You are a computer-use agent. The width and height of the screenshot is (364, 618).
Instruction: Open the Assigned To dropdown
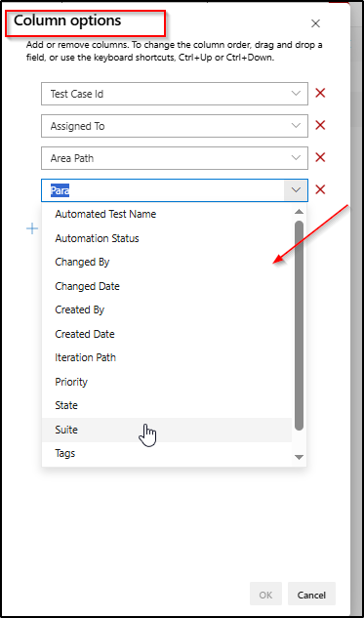coord(296,126)
